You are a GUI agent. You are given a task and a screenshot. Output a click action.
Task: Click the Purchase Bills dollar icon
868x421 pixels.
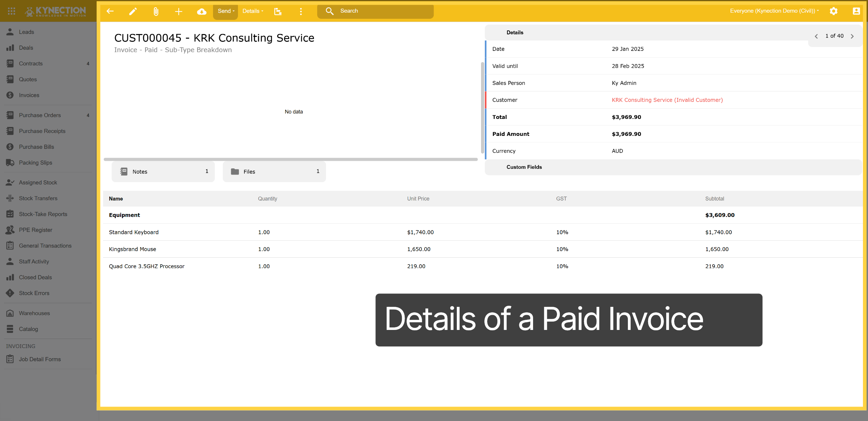coord(10,147)
